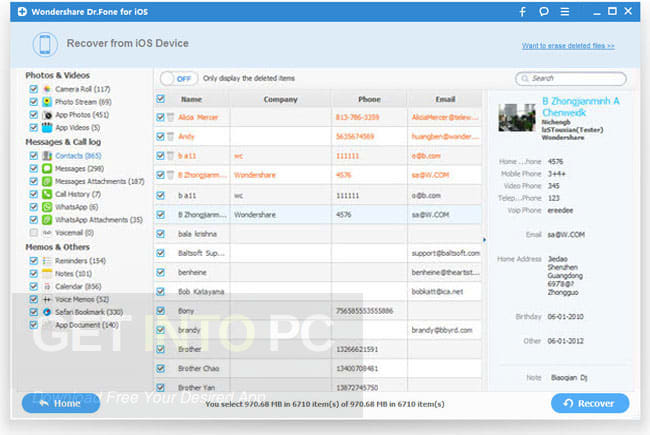Sort by the Phone column header
Image resolution: width=650 pixels, height=435 pixels.
click(x=369, y=99)
